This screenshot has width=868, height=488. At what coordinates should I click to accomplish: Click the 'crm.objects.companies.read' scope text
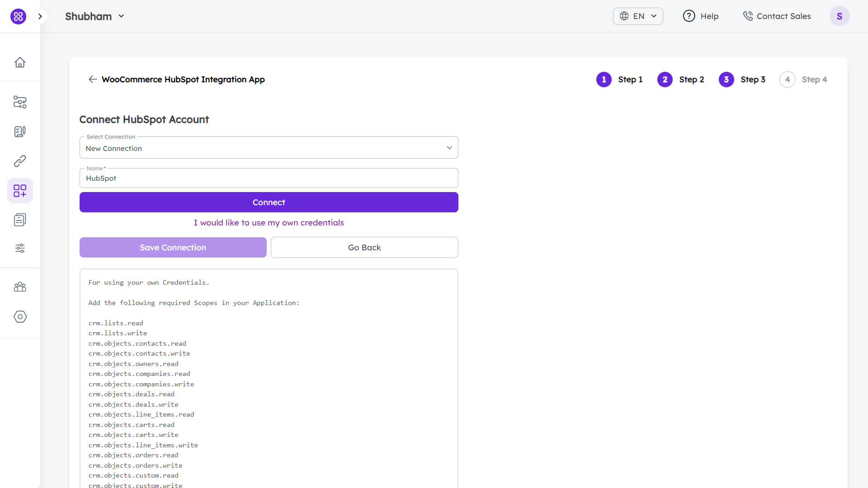pos(139,374)
